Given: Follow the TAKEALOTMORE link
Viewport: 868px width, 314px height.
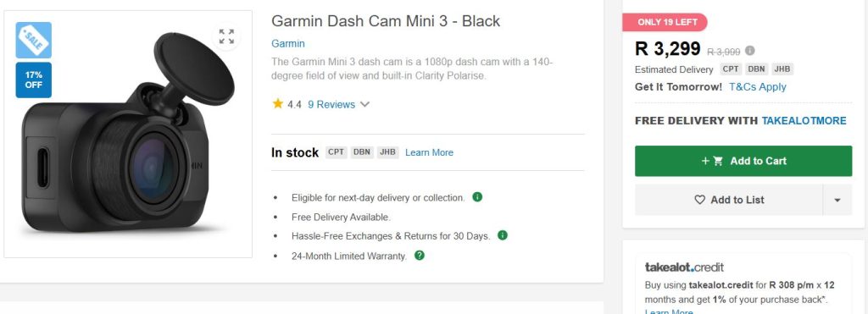Looking at the screenshot, I should coord(804,120).
